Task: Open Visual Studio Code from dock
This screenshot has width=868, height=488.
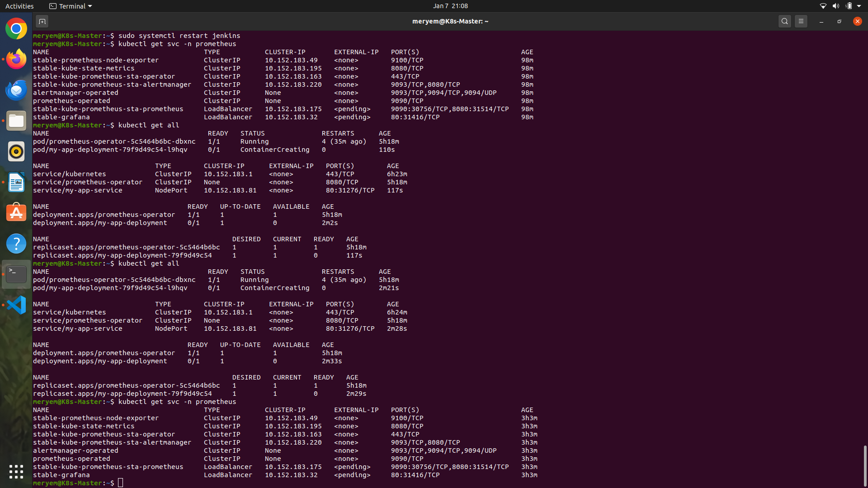Action: coord(16,305)
